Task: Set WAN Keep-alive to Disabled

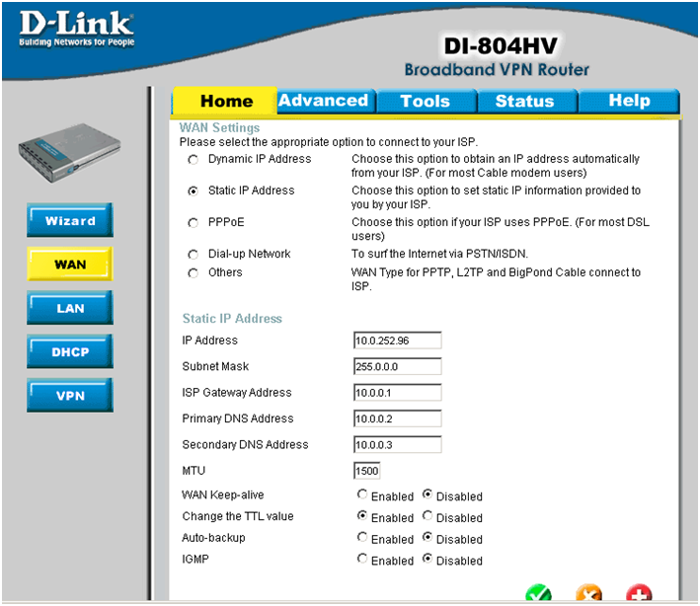Action: pyautogui.click(x=428, y=494)
